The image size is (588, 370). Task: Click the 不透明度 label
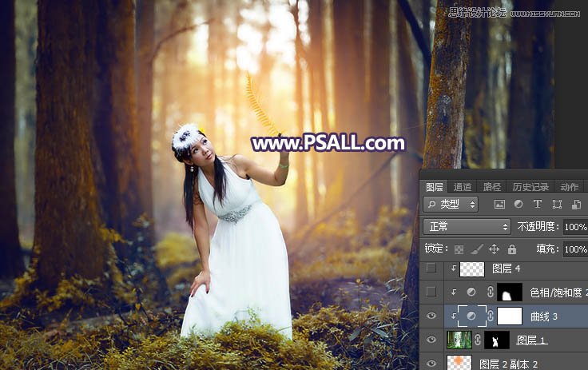(538, 226)
